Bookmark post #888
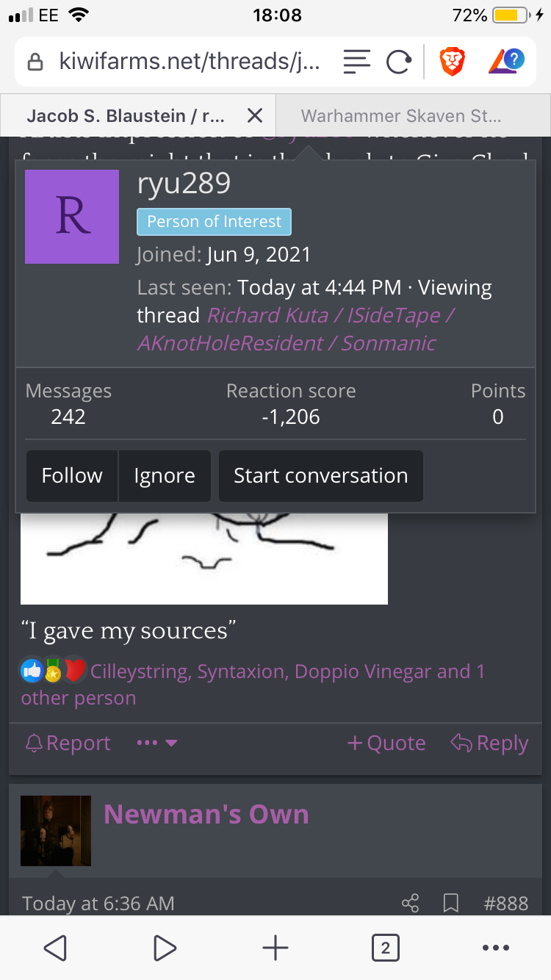551x980 pixels. 451,903
